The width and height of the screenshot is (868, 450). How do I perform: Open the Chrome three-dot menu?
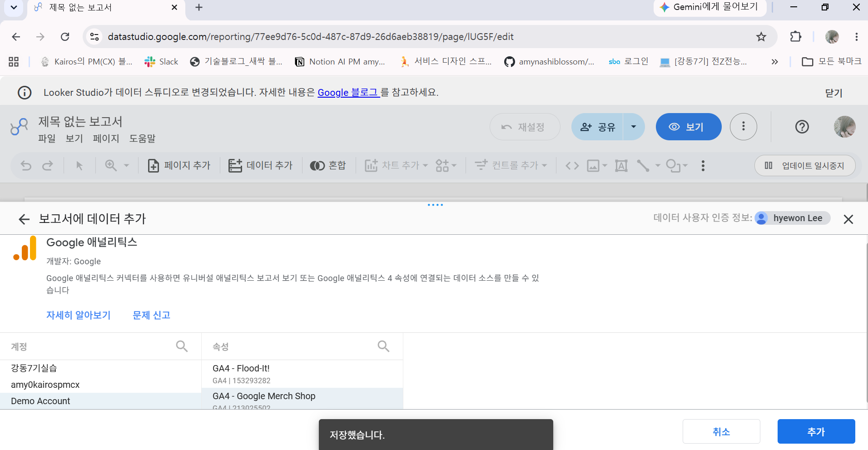(857, 37)
